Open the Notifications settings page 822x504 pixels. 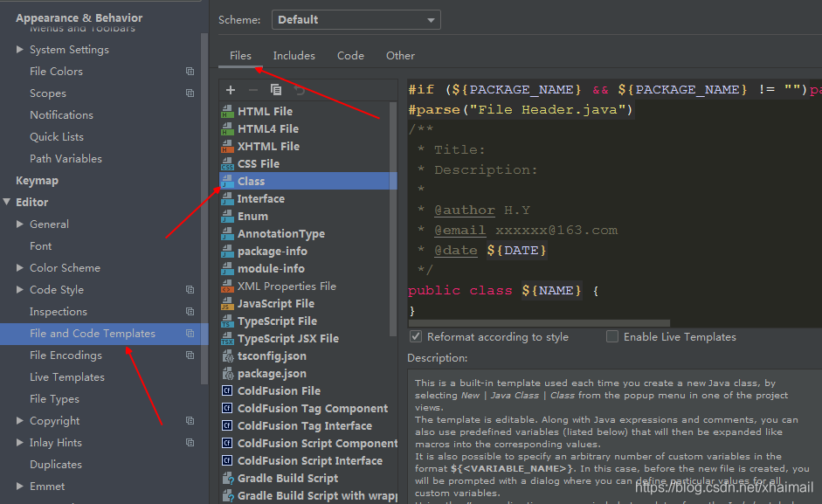(x=61, y=114)
